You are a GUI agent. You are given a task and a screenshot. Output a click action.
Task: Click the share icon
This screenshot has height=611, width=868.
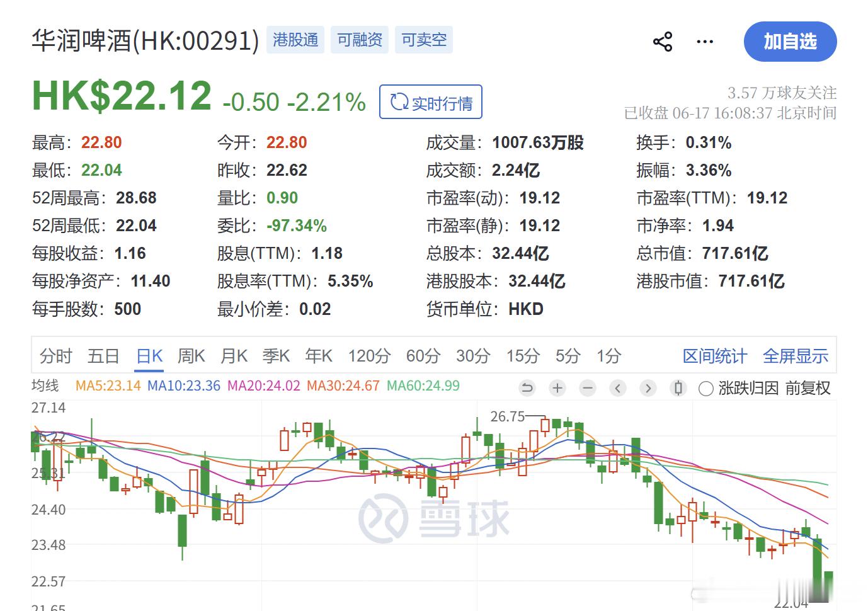(x=662, y=42)
